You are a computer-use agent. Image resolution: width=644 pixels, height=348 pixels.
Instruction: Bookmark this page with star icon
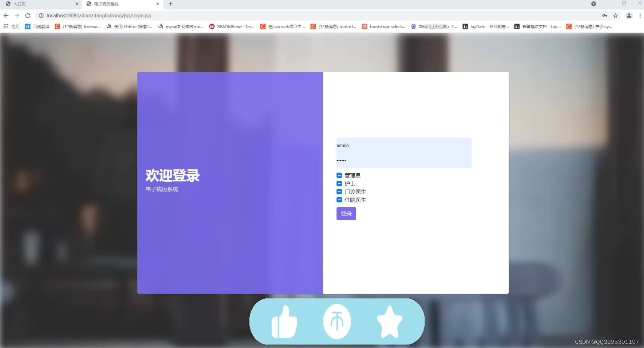(x=615, y=15)
